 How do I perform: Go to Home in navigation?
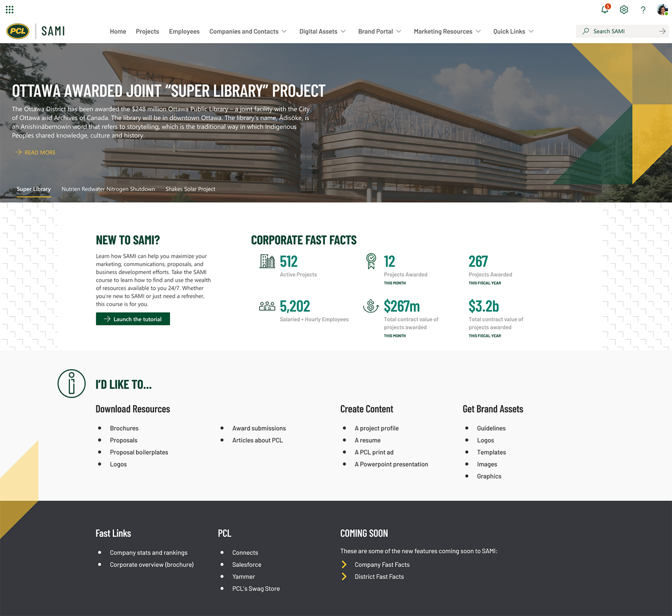pos(118,32)
